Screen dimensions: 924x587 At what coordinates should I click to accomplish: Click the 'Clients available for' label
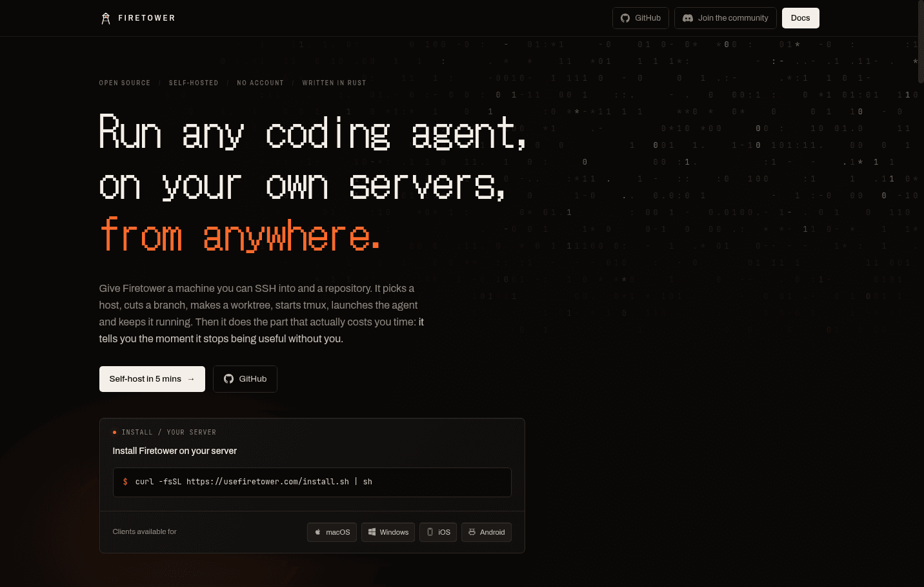pyautogui.click(x=145, y=531)
